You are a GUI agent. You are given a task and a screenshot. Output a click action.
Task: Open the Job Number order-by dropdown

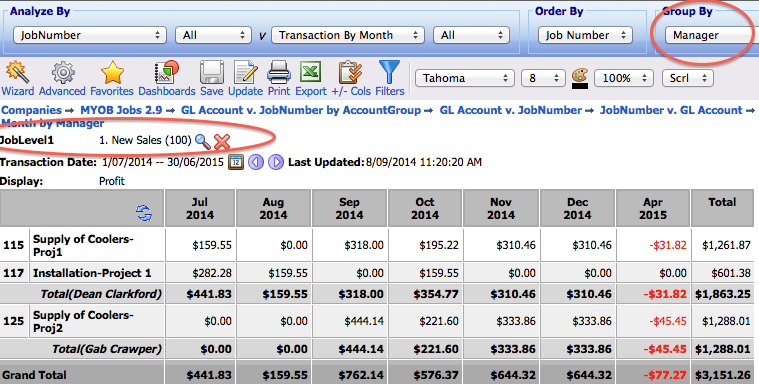tap(585, 35)
